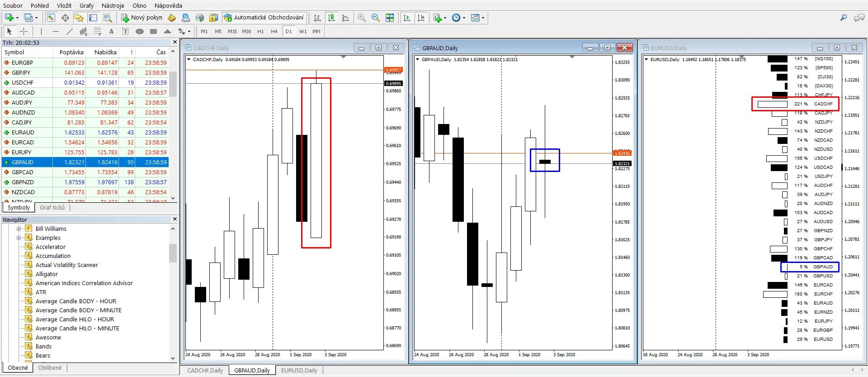The height and width of the screenshot is (377, 868).
Task: Open the Soubor menu
Action: [x=13, y=5]
